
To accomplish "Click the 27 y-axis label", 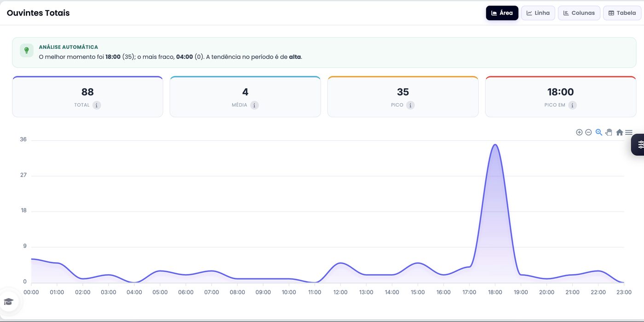I will coord(23,175).
